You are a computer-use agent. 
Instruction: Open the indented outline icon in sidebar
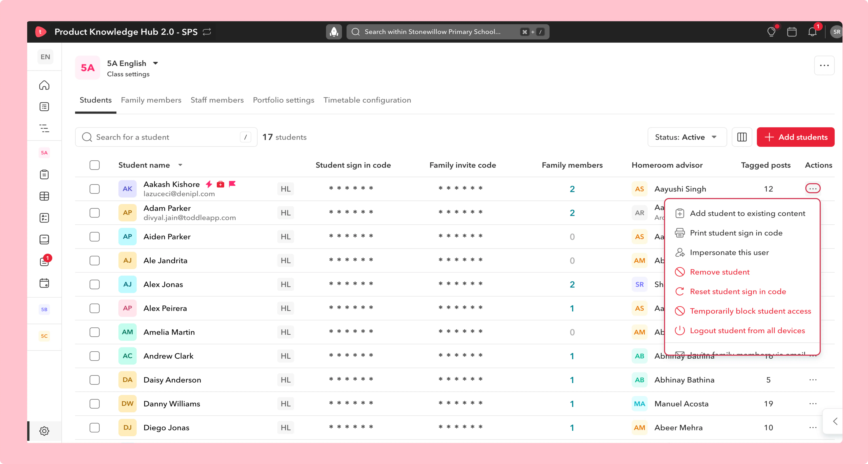point(44,128)
